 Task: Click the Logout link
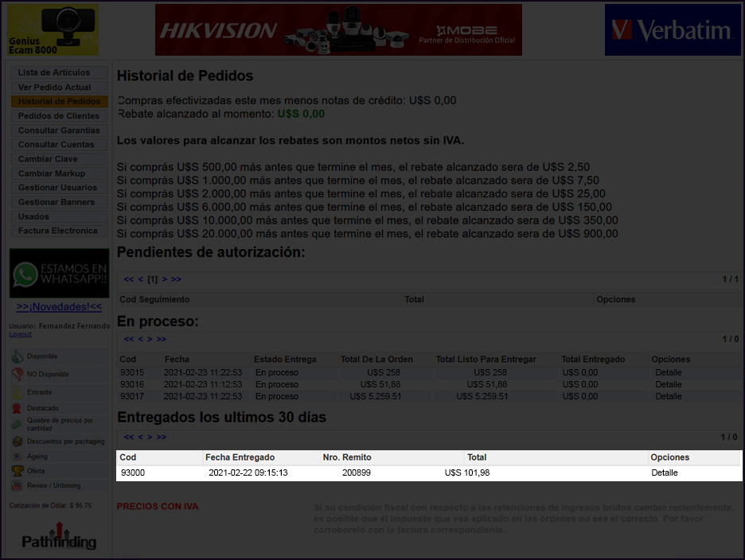[20, 335]
